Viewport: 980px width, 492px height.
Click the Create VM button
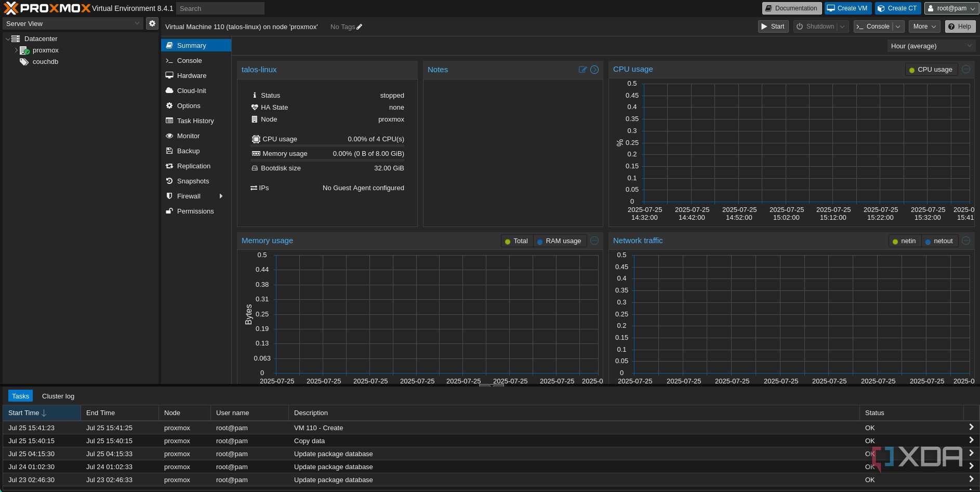pos(847,8)
